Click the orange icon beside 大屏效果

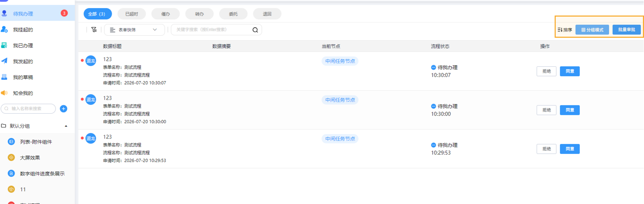pyautogui.click(x=11, y=157)
